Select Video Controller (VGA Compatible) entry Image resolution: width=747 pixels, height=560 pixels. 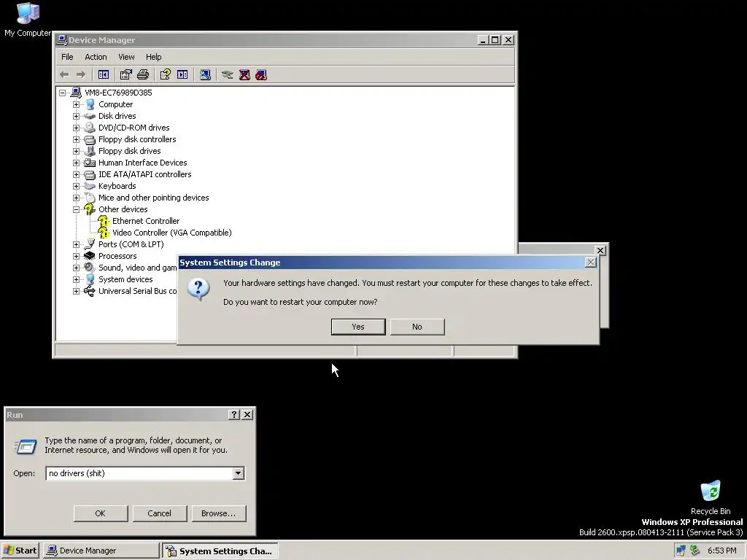click(172, 233)
